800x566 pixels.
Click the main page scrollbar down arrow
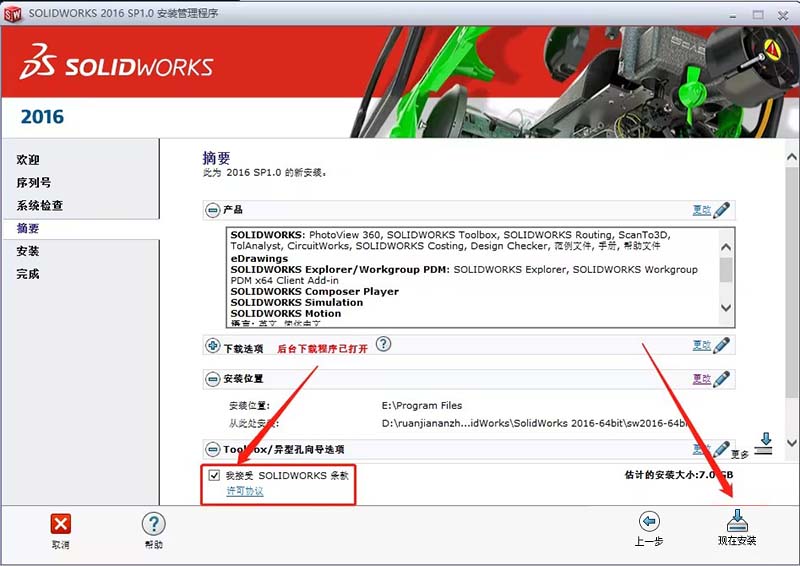(x=791, y=442)
